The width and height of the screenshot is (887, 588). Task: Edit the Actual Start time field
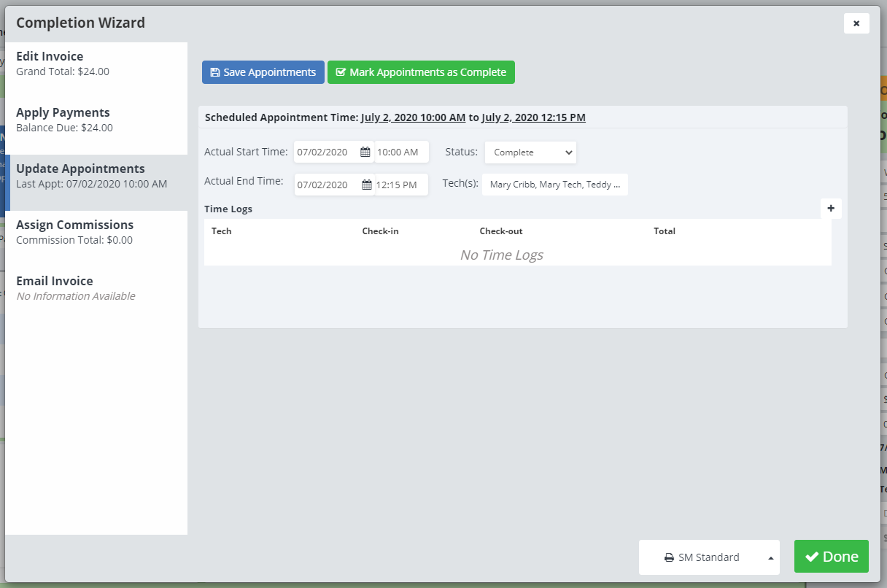tap(401, 152)
